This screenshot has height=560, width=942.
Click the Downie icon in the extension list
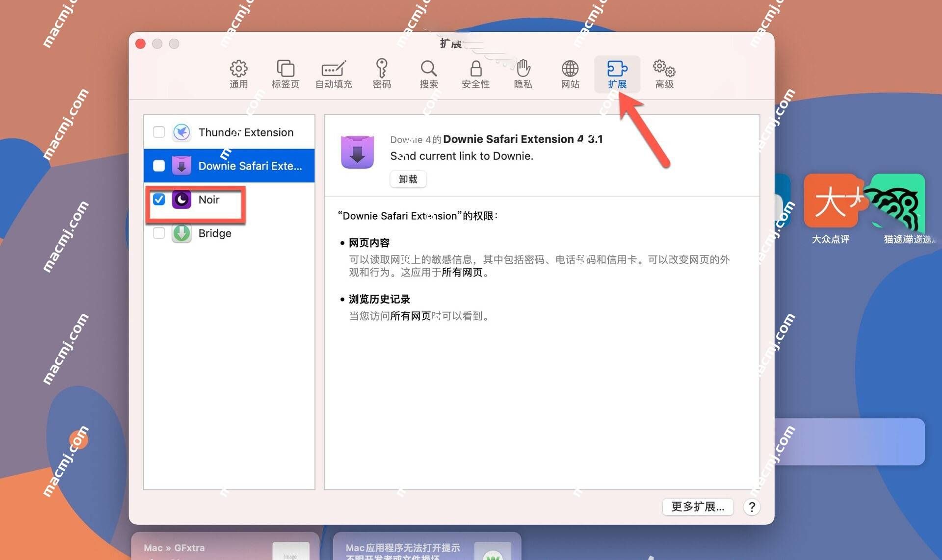(x=182, y=166)
